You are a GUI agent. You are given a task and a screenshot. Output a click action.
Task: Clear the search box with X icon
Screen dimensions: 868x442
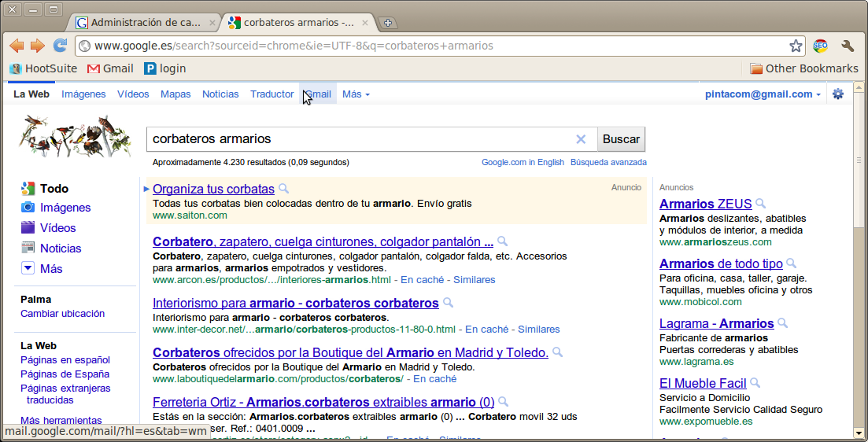pyautogui.click(x=581, y=139)
